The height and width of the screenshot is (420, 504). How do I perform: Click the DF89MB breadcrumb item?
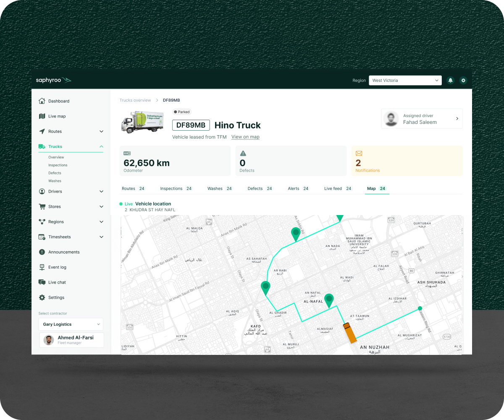point(171,100)
